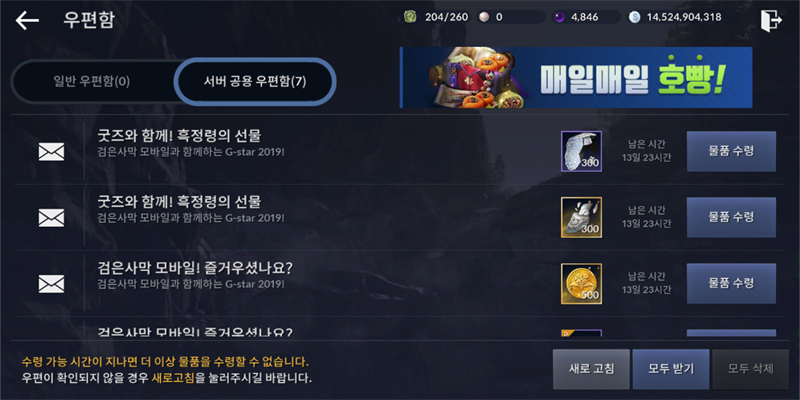Tap the pearl currency icon

point(484,17)
